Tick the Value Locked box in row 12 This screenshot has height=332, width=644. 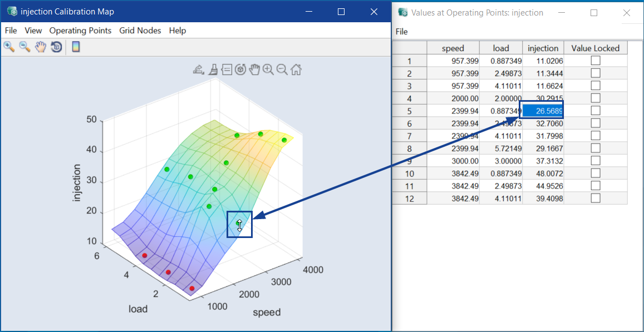tap(596, 198)
